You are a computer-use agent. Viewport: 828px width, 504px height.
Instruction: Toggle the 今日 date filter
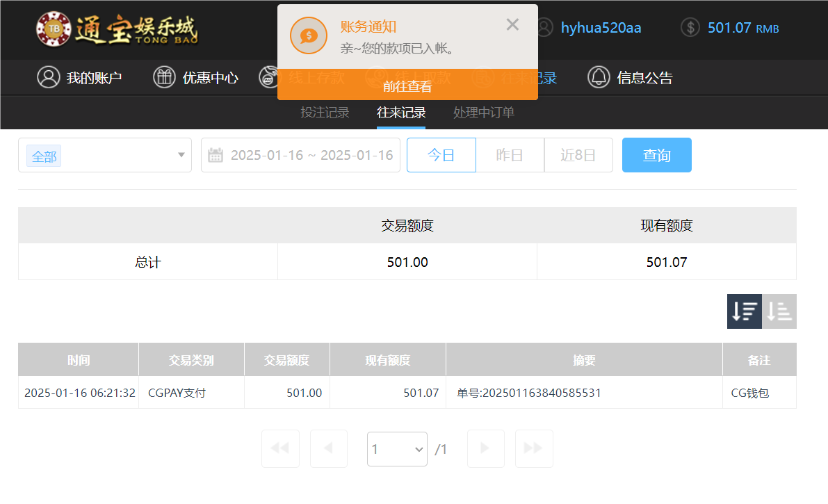(441, 155)
